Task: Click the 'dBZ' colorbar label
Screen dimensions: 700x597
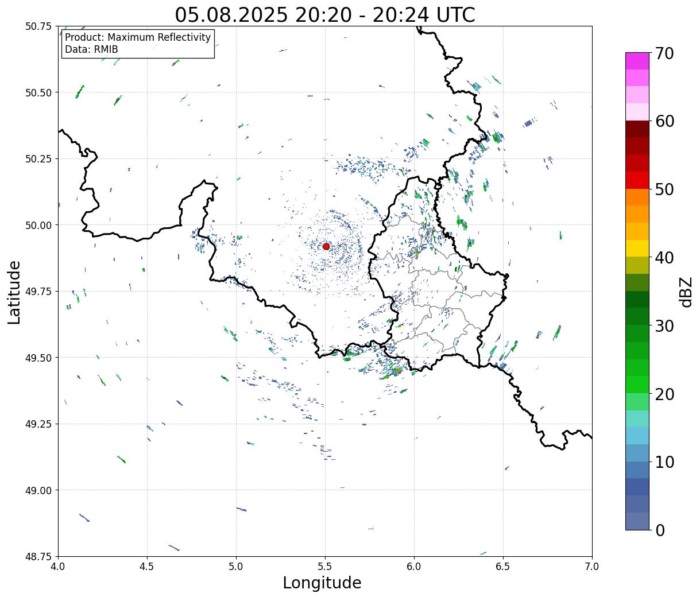Action: coord(686,291)
